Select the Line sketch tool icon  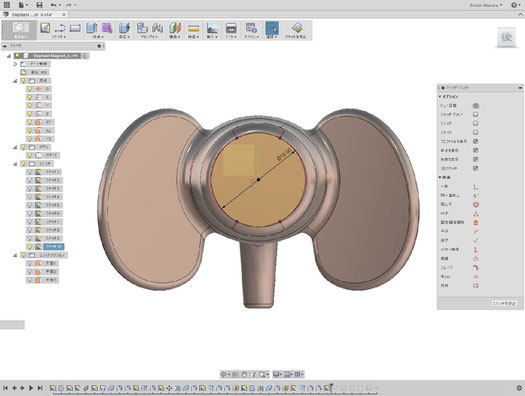tap(60, 28)
